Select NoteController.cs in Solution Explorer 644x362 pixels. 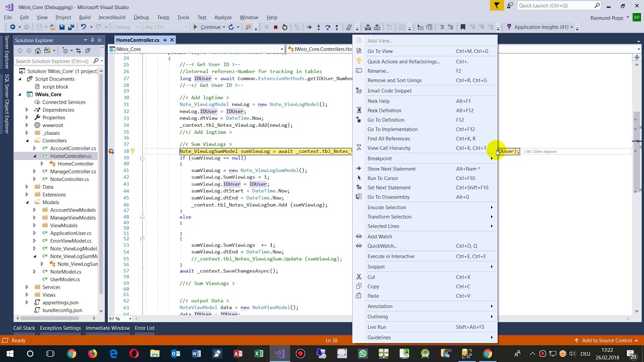coord(69,179)
